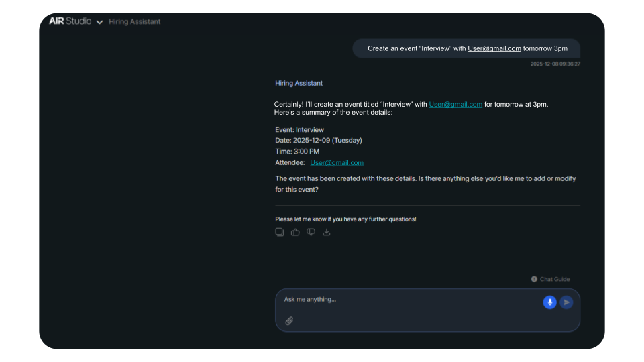The image size is (644, 362).
Task: Select the user's "Create an event" message bubble
Action: tap(466, 48)
